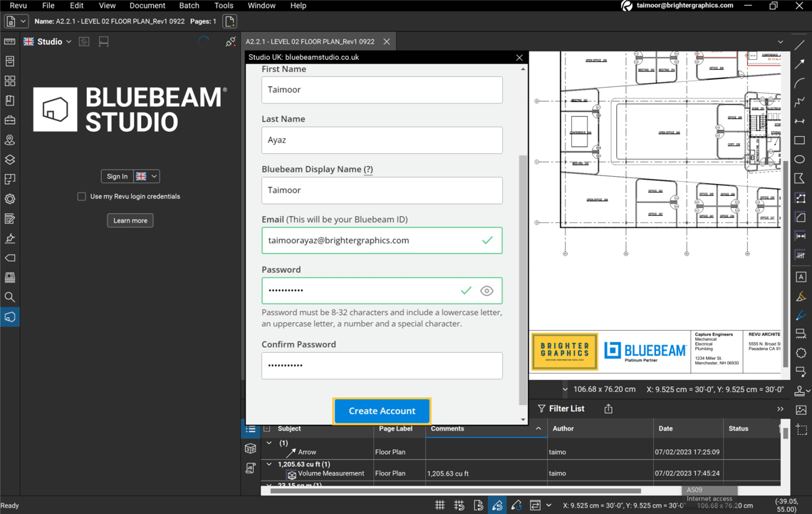
Task: Click the Filter List button
Action: point(561,408)
